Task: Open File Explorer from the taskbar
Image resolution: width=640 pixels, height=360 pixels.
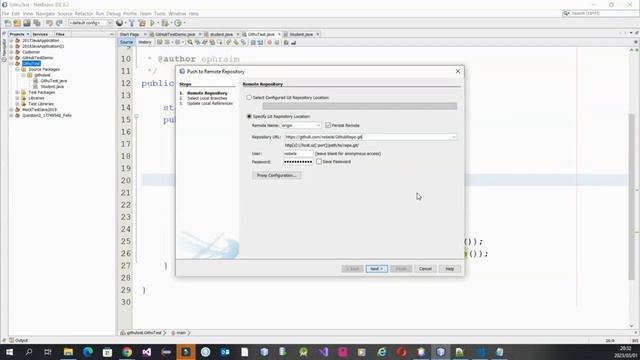Action: coord(68,352)
